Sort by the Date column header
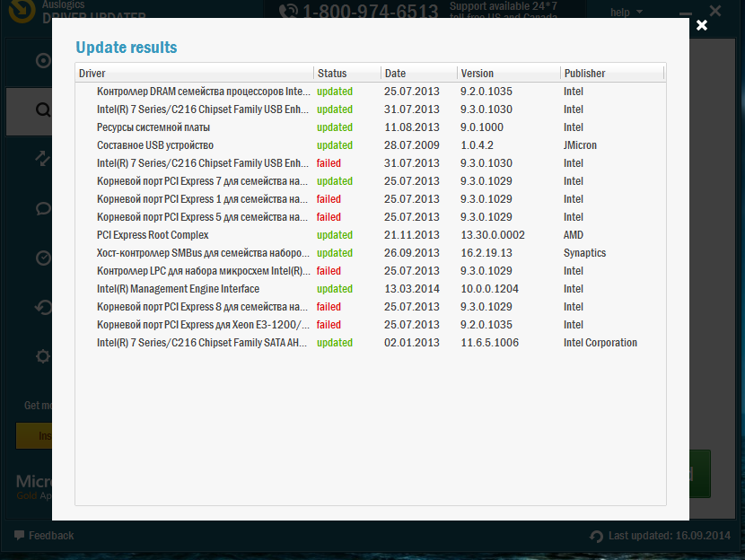The image size is (745, 560). pyautogui.click(x=419, y=74)
